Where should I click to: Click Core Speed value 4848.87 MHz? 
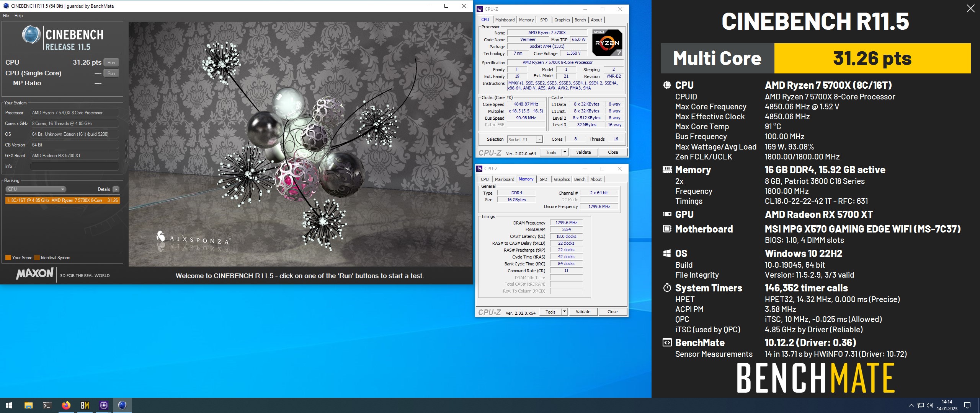(x=526, y=104)
